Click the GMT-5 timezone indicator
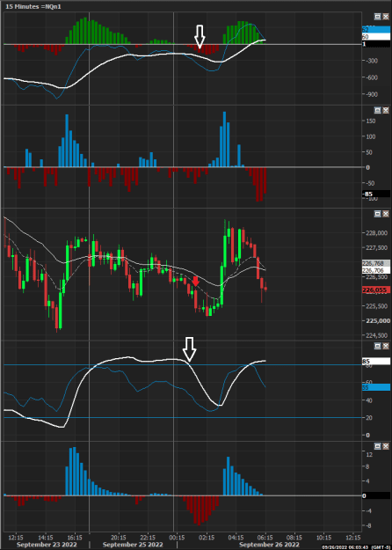 (381, 547)
